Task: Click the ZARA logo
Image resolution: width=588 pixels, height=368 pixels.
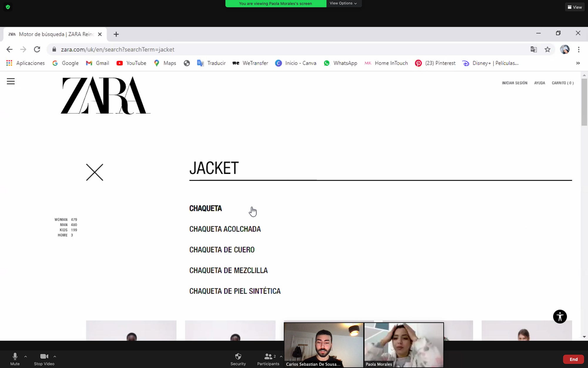Action: [106, 95]
